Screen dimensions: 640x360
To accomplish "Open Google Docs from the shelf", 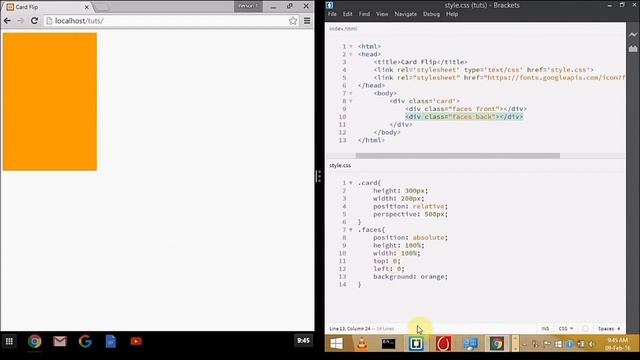I will pos(111,341).
